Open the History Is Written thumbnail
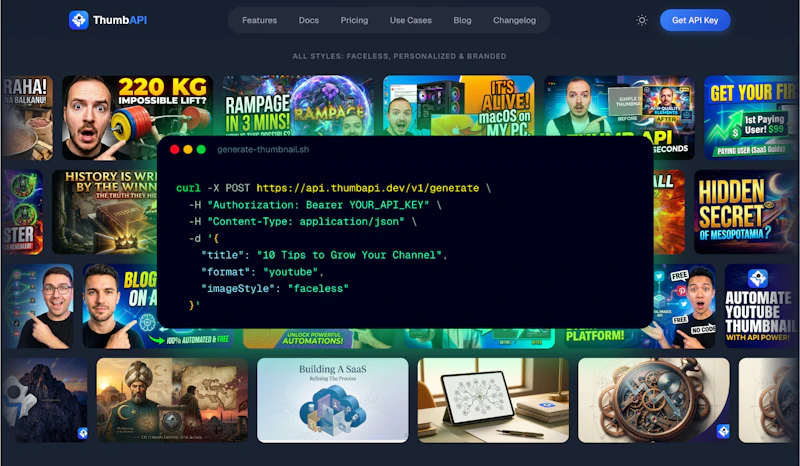Image resolution: width=800 pixels, height=466 pixels. pos(105,212)
